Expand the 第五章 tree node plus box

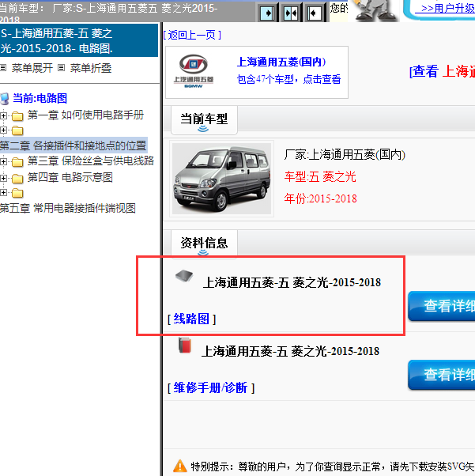pyautogui.click(x=3, y=192)
